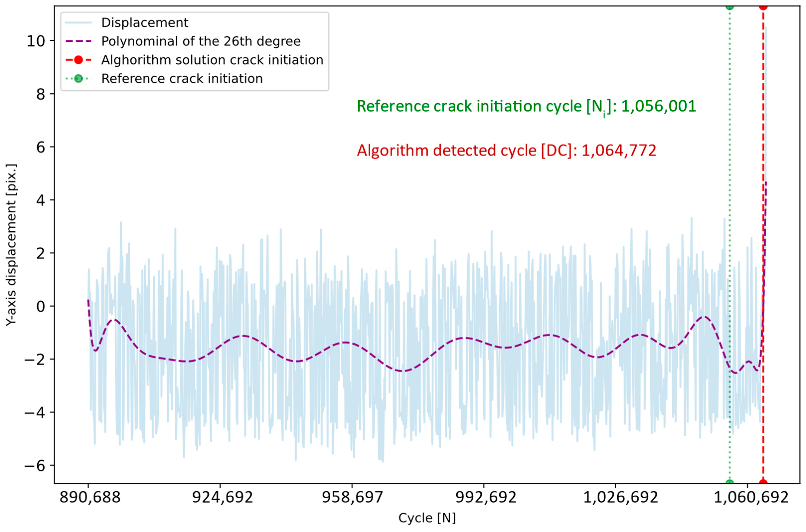Click the red dashed vertical detection line
806x532 pixels.
tap(763, 271)
